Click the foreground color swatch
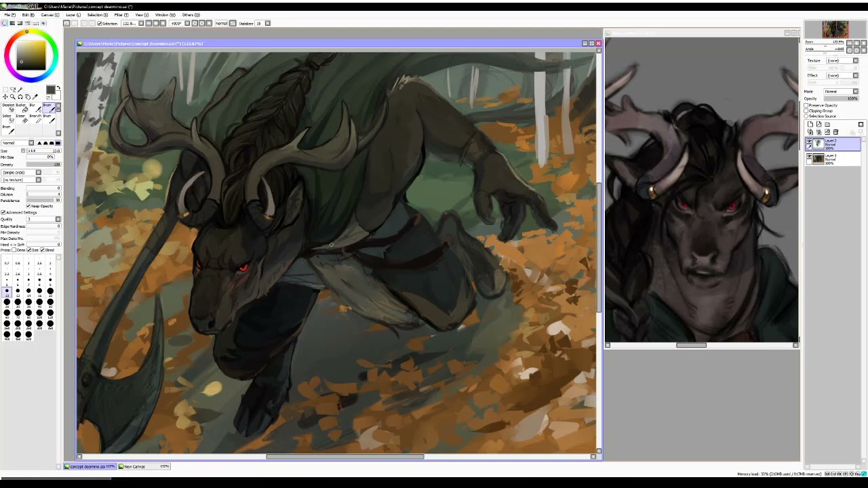868x488 pixels. (50, 89)
